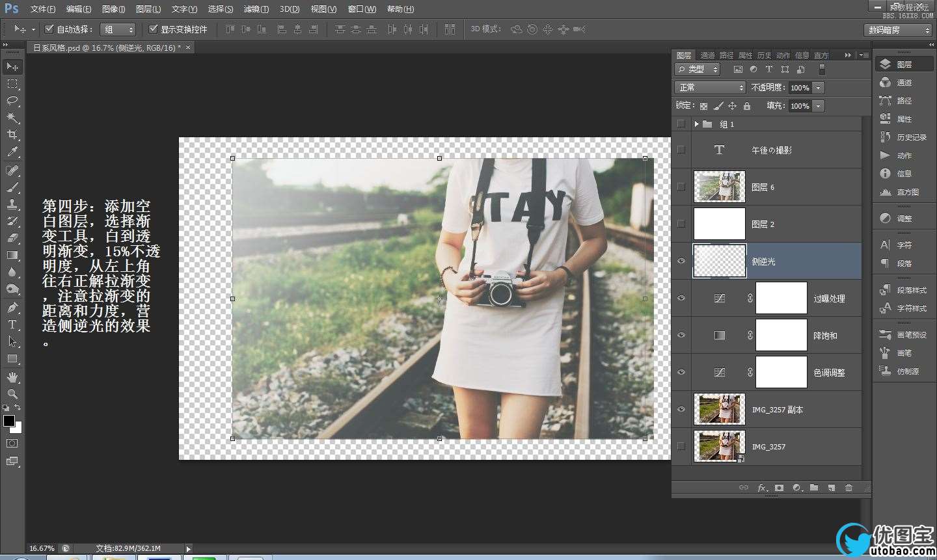Open the 视图(V) menu
937x560 pixels.
tap(323, 9)
